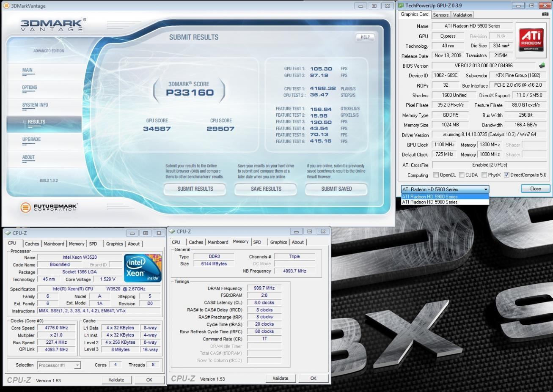Viewport: 553px width, 392px height.
Task: Click the Core Speed 4776.0 MHz value
Action: pyautogui.click(x=57, y=328)
